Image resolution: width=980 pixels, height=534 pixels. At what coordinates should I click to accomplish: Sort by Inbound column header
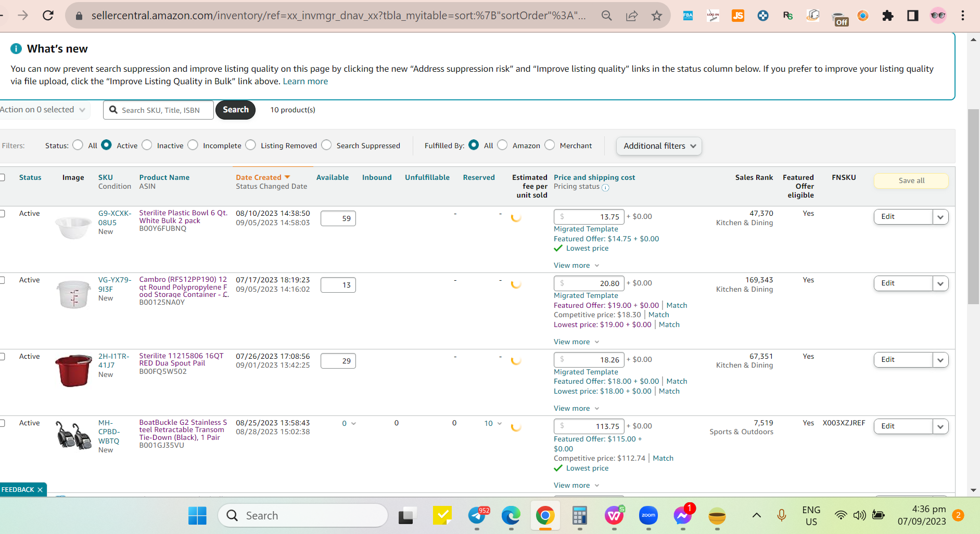point(377,177)
